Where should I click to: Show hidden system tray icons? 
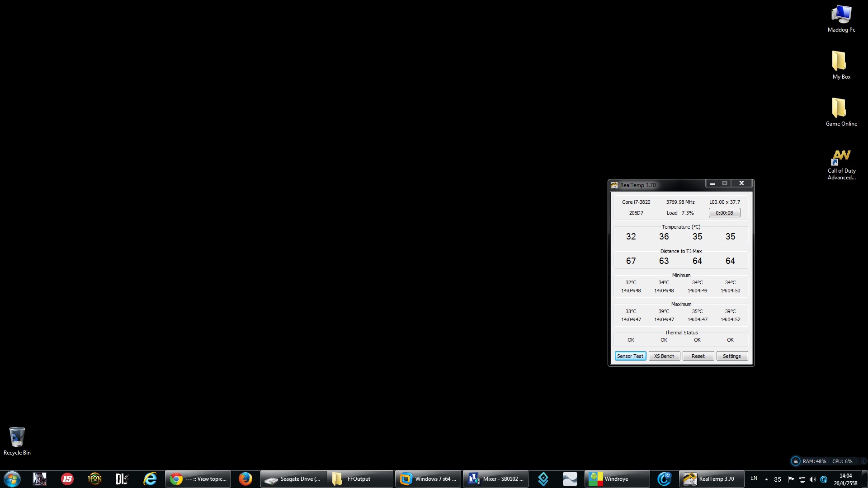[766, 479]
